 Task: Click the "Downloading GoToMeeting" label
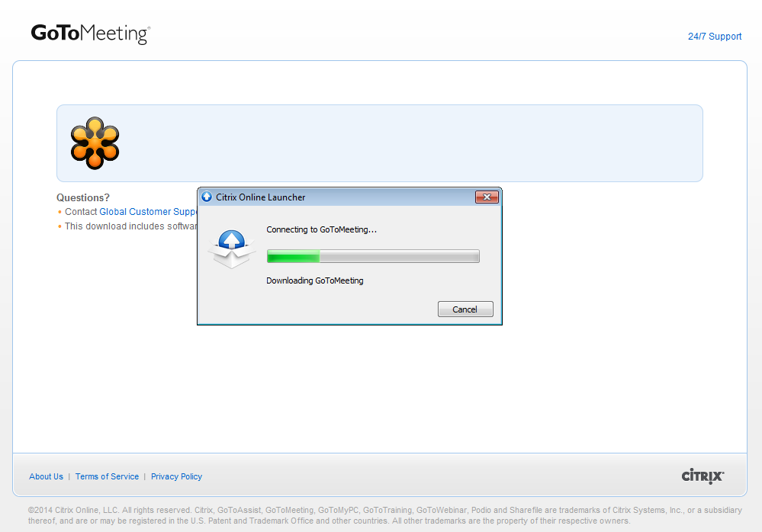point(314,280)
